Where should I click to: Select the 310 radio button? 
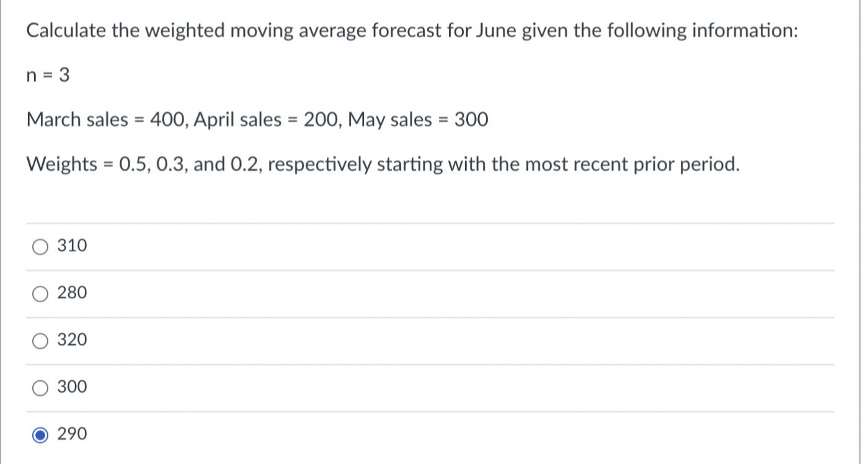click(x=40, y=246)
